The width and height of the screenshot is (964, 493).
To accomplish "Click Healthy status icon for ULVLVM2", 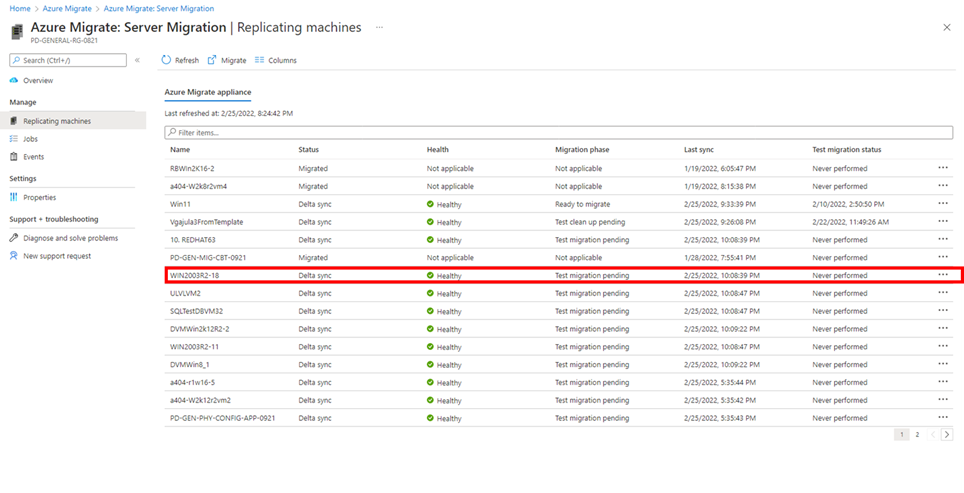I will point(430,293).
